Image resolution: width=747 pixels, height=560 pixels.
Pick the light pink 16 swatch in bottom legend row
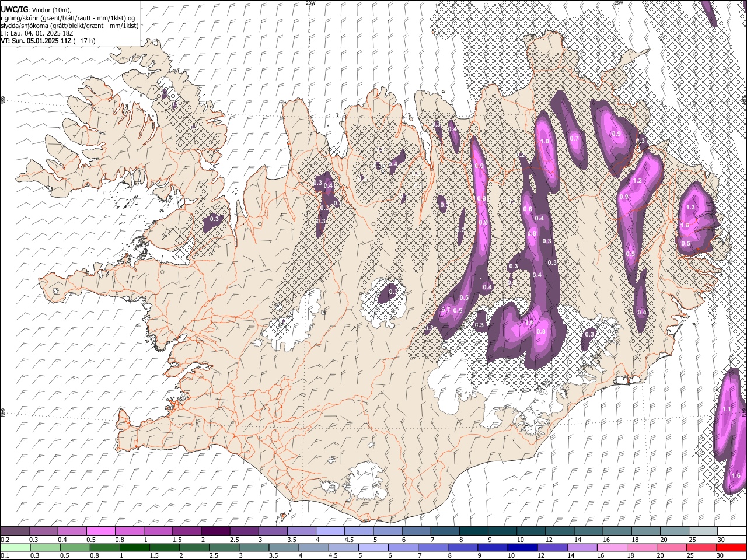(612, 548)
